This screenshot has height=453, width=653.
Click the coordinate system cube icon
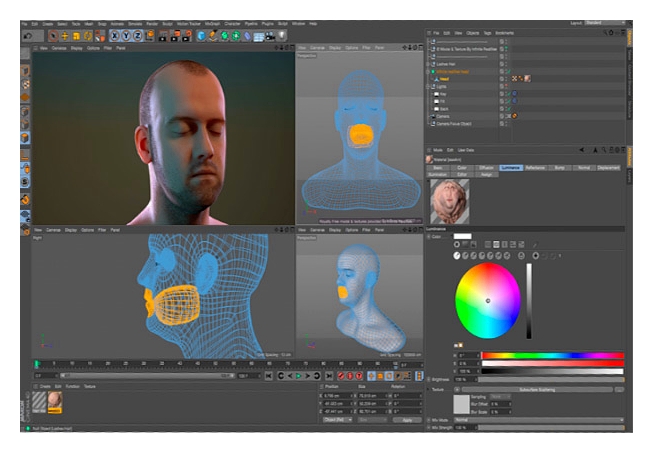150,36
